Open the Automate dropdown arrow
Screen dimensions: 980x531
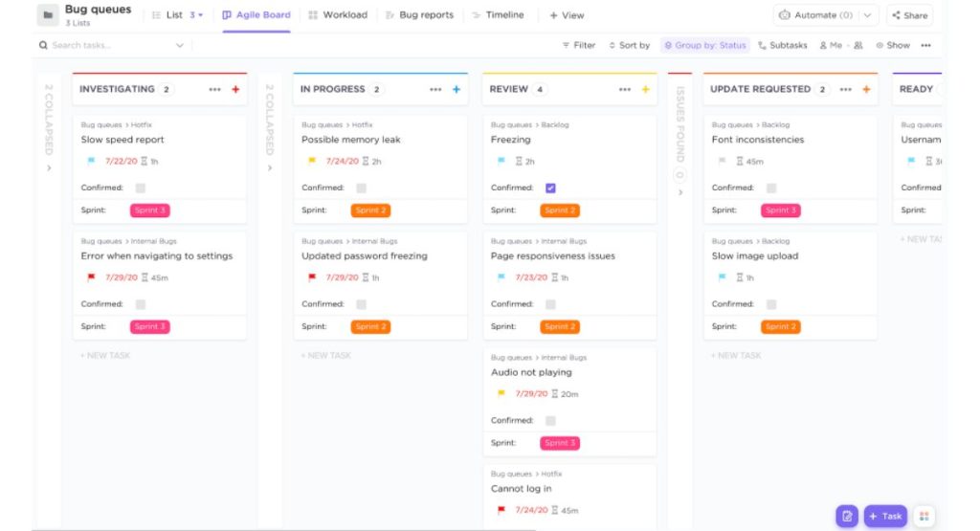868,15
